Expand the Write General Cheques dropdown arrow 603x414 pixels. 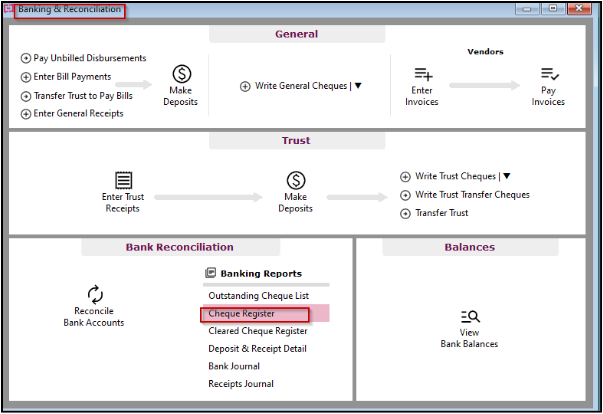[358, 85]
